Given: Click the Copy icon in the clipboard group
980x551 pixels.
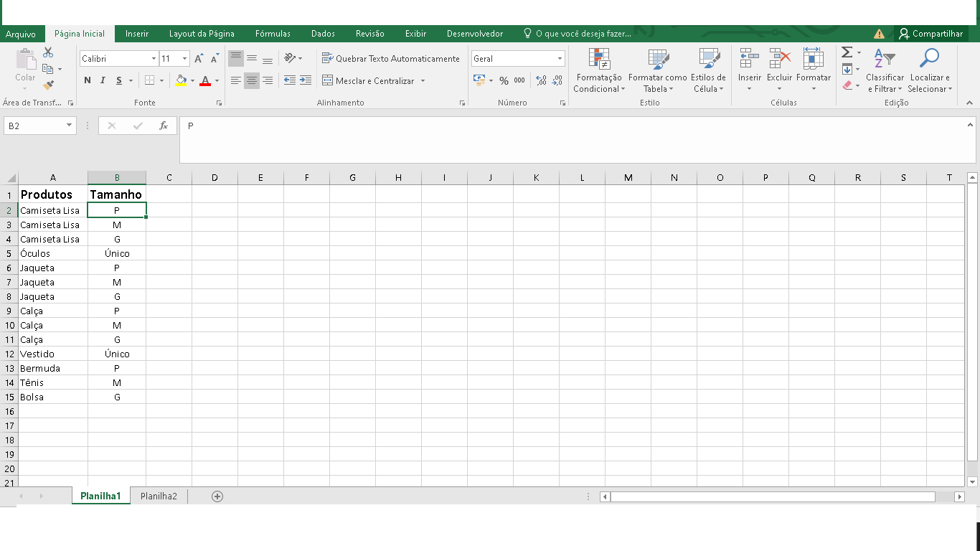Looking at the screenshot, I should (48, 69).
